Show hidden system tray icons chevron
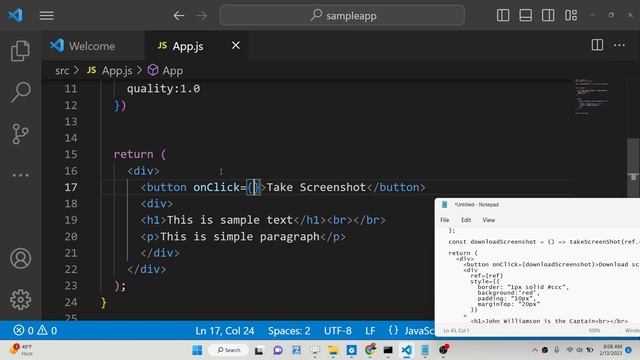 pyautogui.click(x=534, y=350)
